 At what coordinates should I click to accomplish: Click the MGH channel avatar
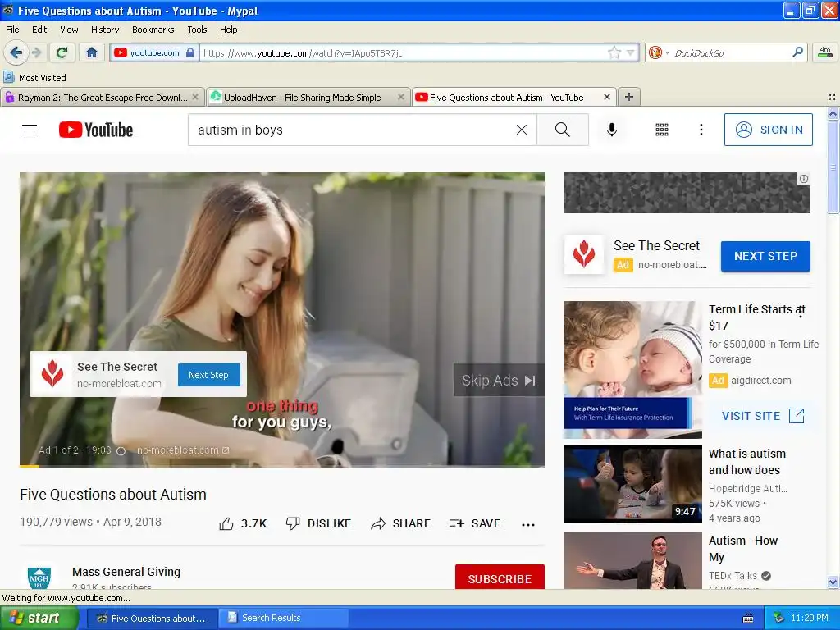click(x=39, y=577)
